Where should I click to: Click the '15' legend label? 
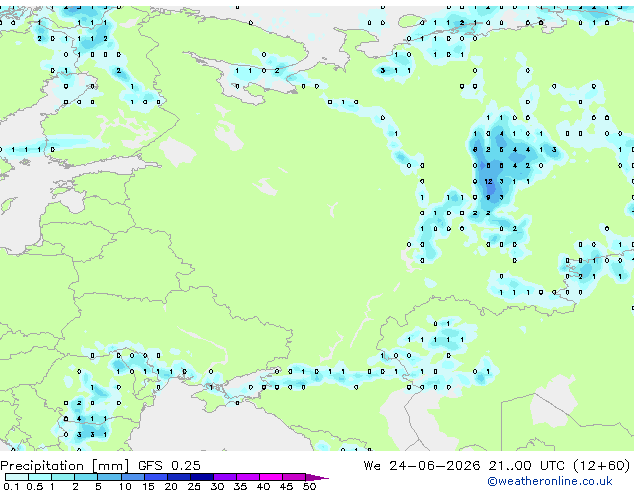pos(148,486)
